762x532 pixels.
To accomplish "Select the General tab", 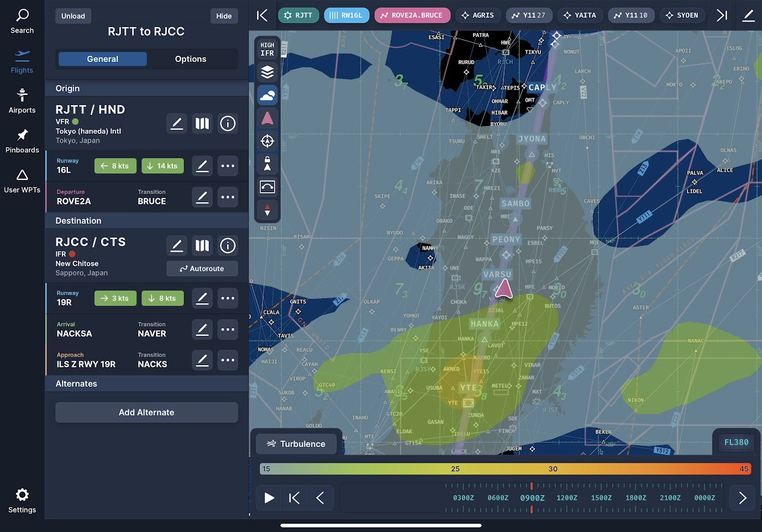I will tap(103, 59).
